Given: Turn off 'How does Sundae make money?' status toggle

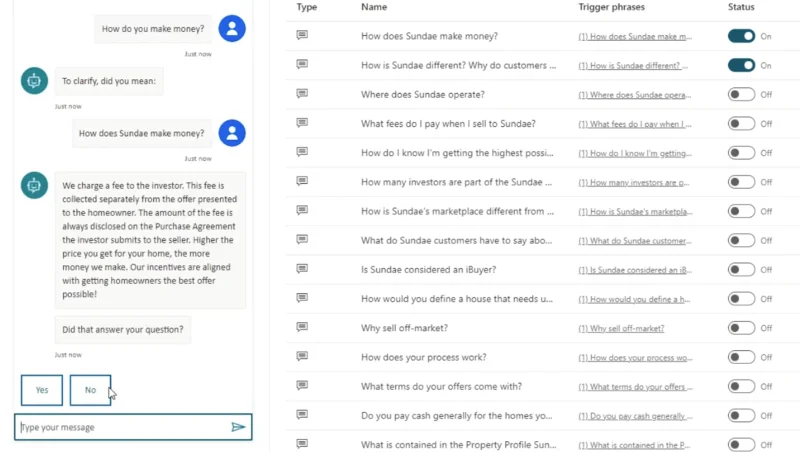Looking at the screenshot, I should pyautogui.click(x=741, y=36).
